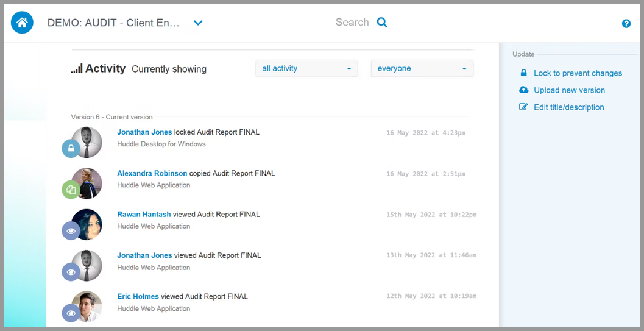
Task: Click Rawan Hantash's profile photo
Action: (87, 224)
